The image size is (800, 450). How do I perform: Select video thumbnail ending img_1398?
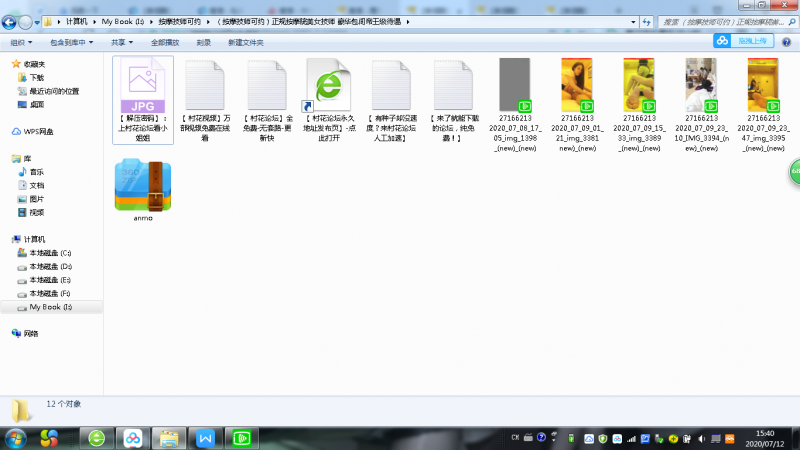pyautogui.click(x=515, y=85)
